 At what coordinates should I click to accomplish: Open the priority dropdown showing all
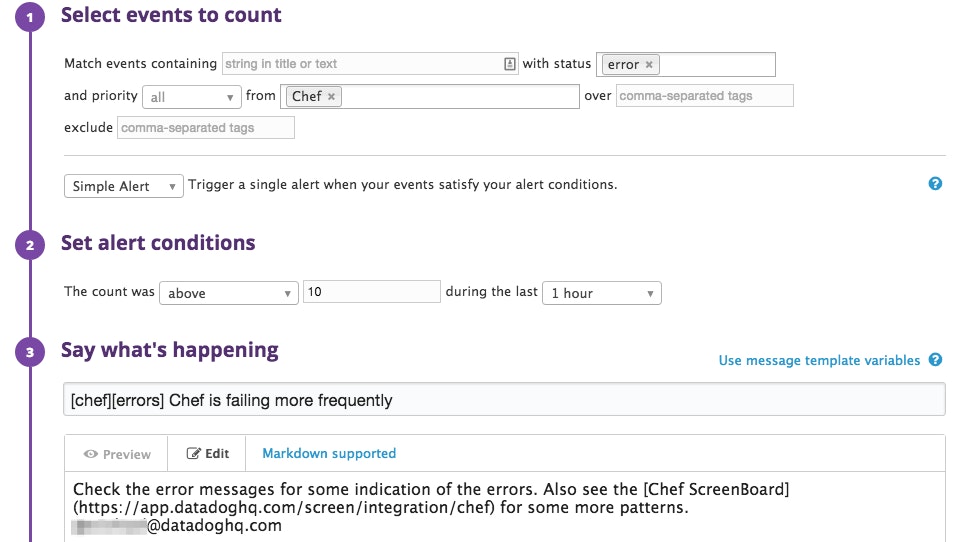[x=192, y=97]
